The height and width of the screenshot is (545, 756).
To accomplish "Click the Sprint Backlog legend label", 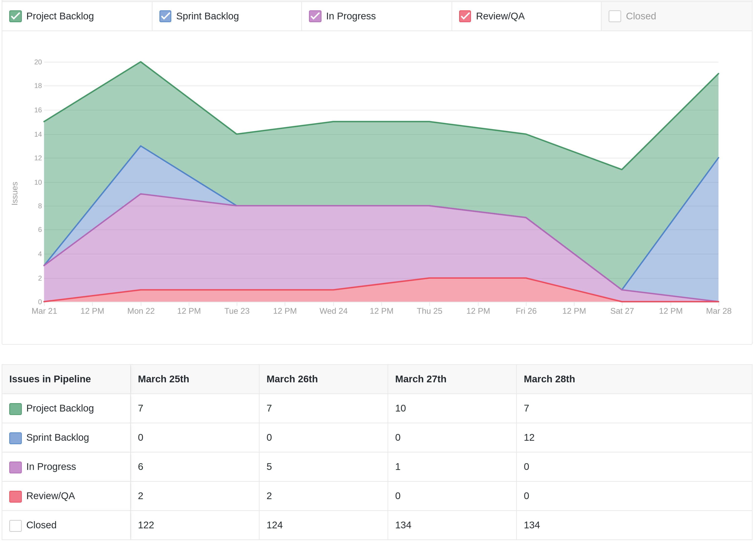I will pos(207,16).
